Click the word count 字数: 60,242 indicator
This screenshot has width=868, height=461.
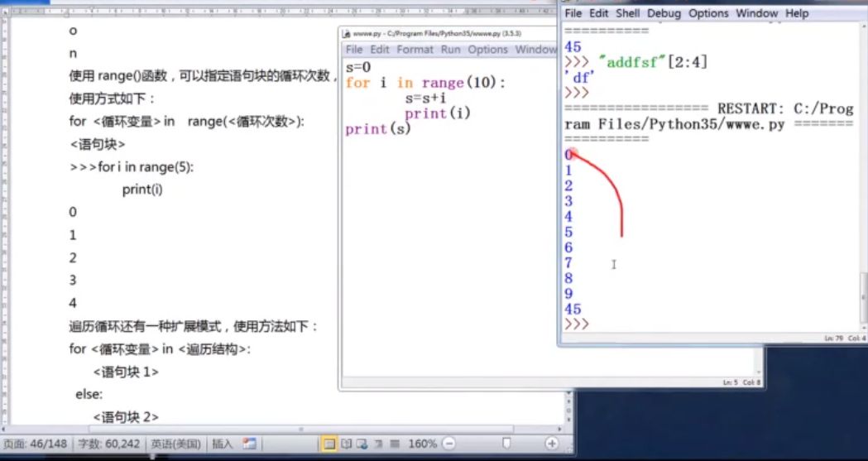109,444
